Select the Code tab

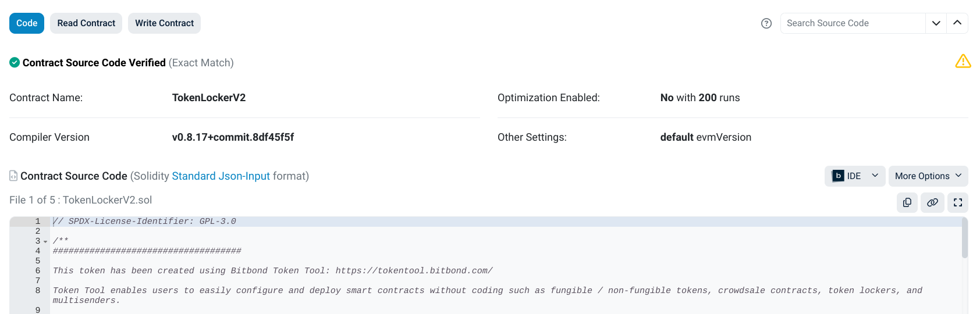(x=27, y=23)
